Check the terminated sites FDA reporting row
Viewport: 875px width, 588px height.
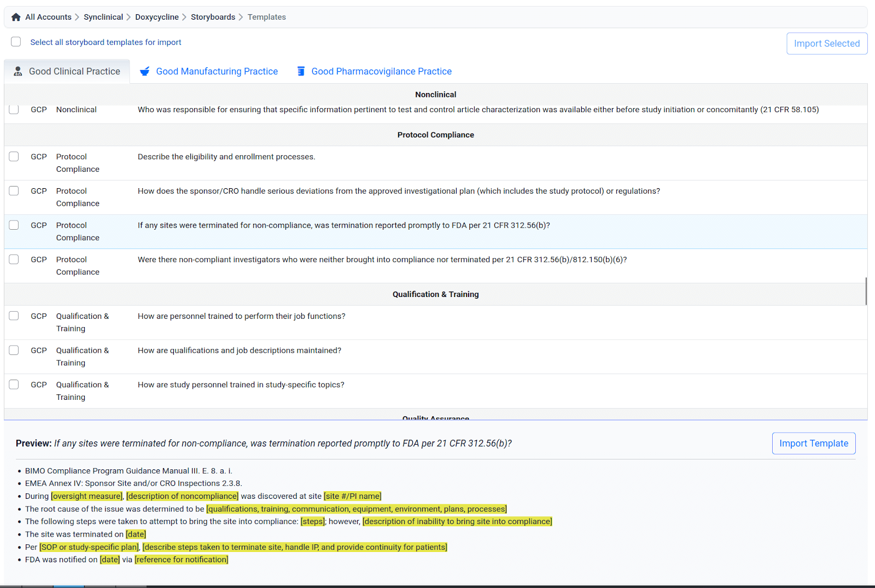pos(14,225)
